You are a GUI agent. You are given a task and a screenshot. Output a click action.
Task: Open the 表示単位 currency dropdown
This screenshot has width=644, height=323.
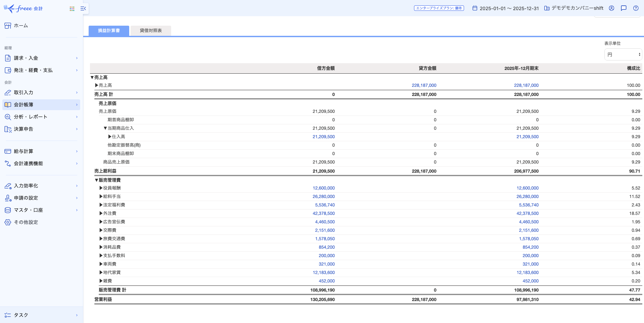click(x=623, y=54)
